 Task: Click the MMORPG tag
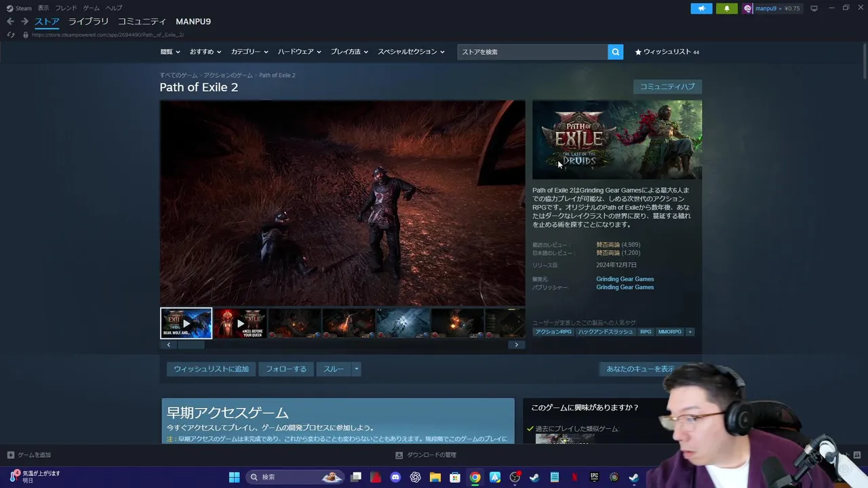coord(669,332)
